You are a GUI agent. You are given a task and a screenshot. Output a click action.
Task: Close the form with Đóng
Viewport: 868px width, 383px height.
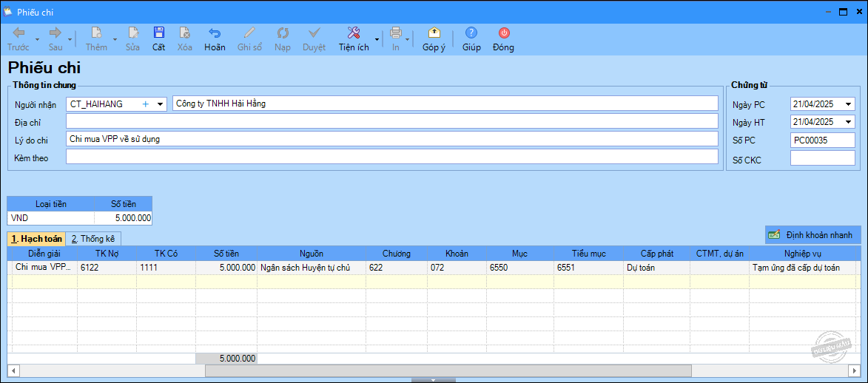[504, 38]
